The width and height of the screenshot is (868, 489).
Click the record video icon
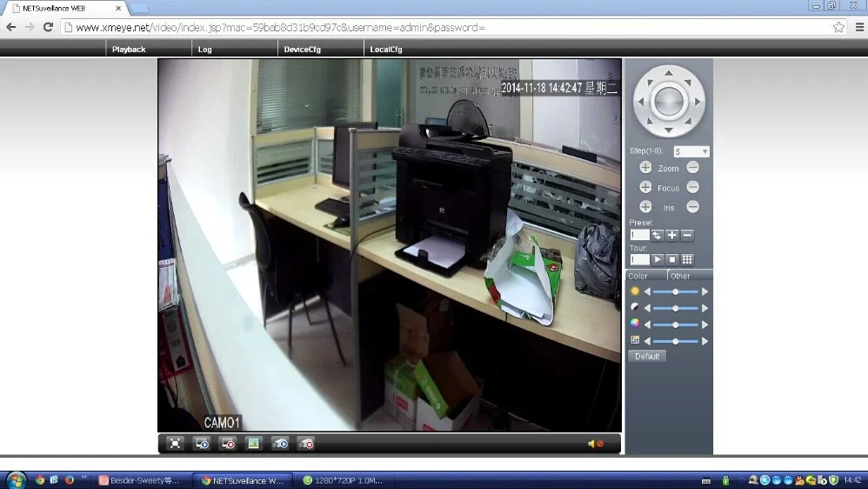pos(228,444)
